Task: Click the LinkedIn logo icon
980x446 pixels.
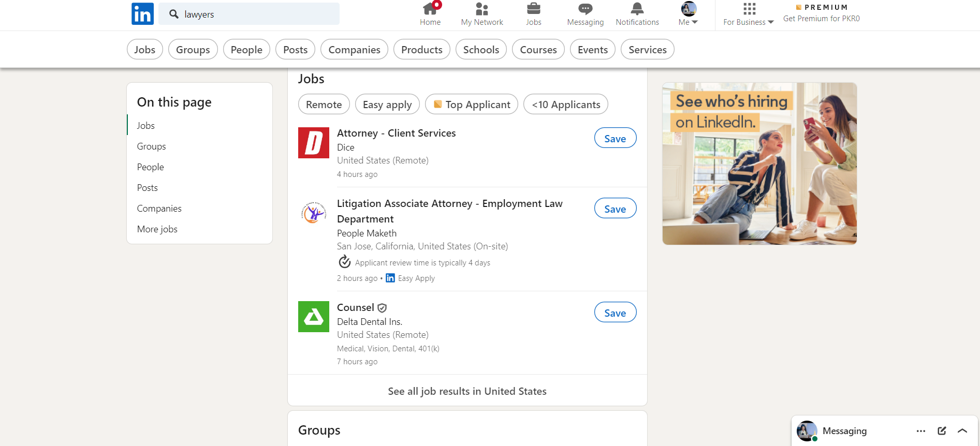Action: coord(142,14)
